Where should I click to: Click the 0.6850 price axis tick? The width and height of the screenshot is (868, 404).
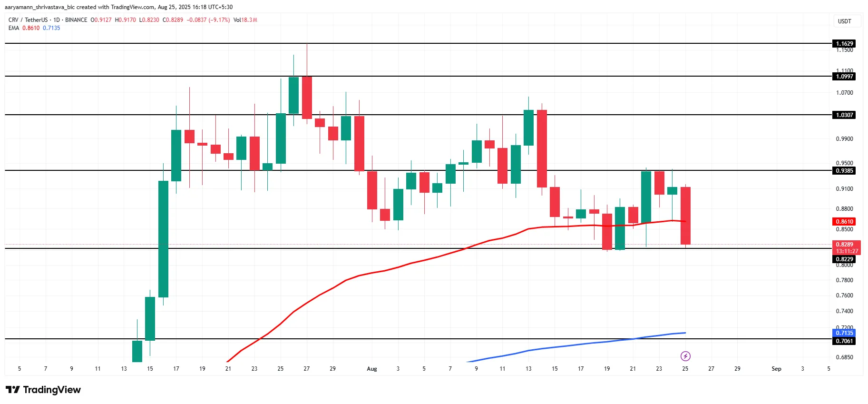[844, 357]
